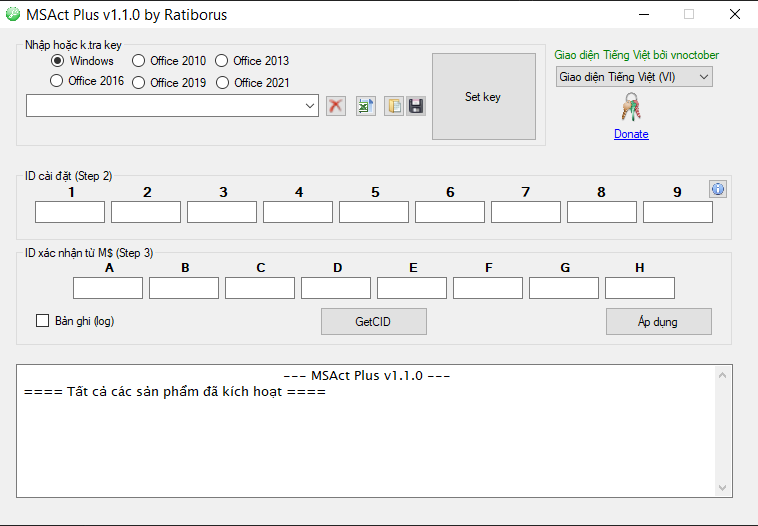Click the green 'Giao diện Tiếng Việt bởi vnoctober' text
Viewport: 758px width, 526px height.
[x=636, y=55]
